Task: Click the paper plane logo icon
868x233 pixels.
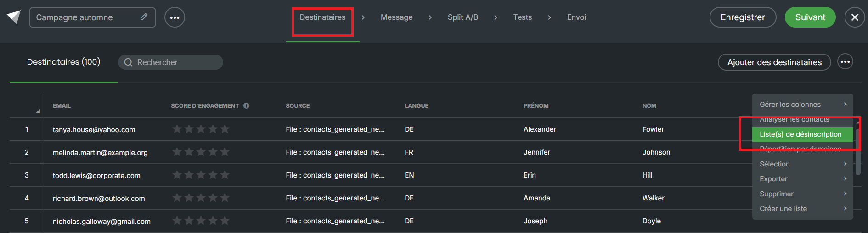Action: (x=14, y=17)
